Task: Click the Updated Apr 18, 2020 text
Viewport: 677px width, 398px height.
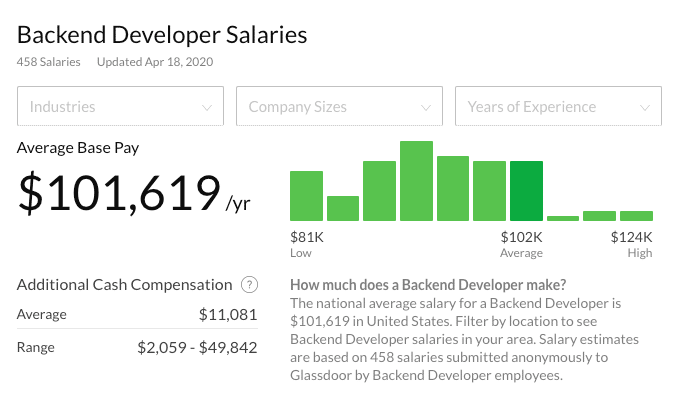Action: pos(155,62)
